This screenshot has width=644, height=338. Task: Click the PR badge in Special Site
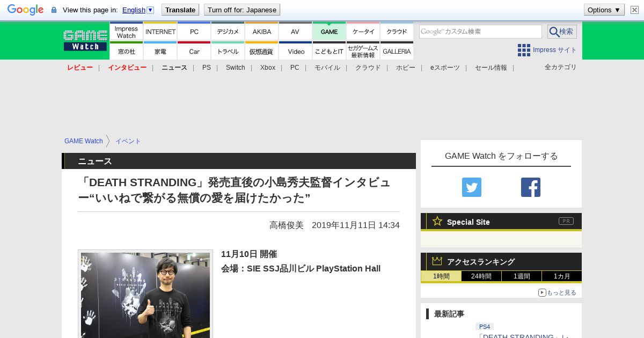pos(566,221)
